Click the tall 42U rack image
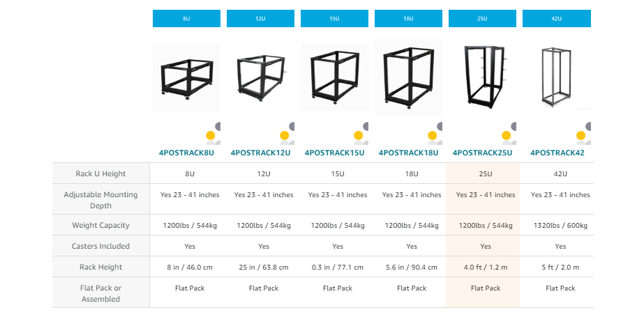 pos(557,77)
